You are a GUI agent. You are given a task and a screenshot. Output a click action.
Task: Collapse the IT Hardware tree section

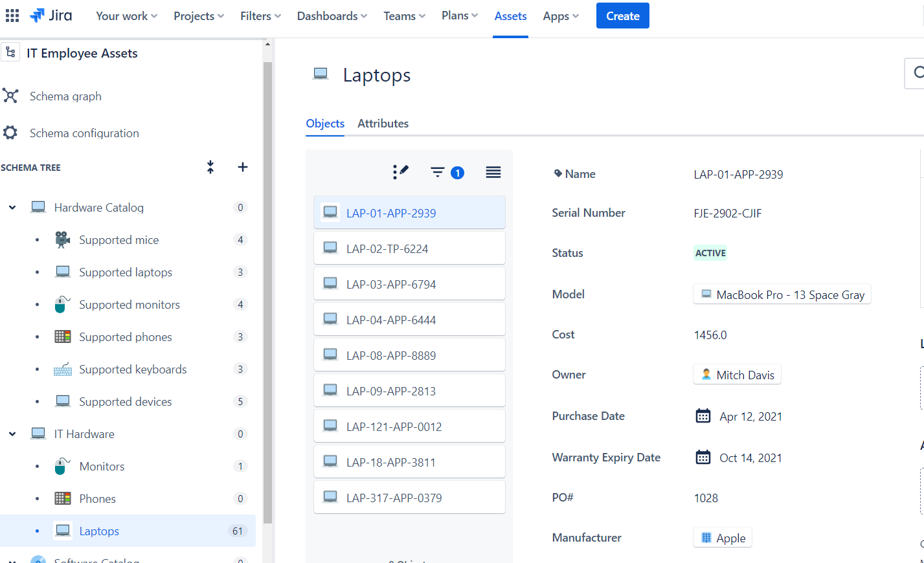[12, 434]
